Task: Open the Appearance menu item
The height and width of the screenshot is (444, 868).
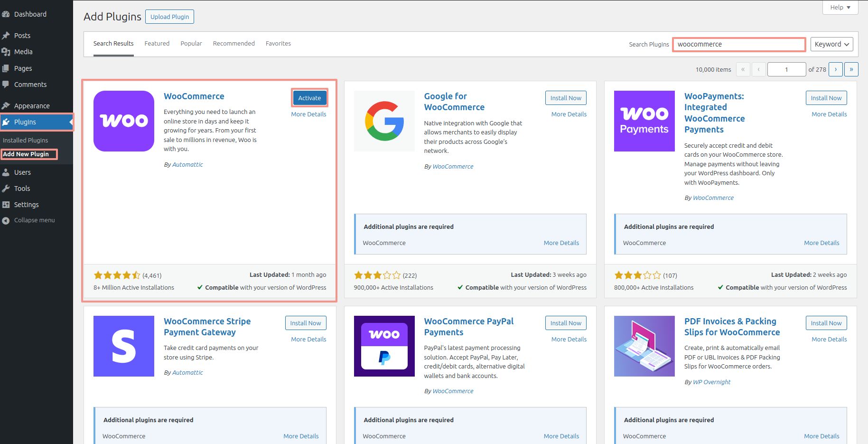Action: (37, 106)
